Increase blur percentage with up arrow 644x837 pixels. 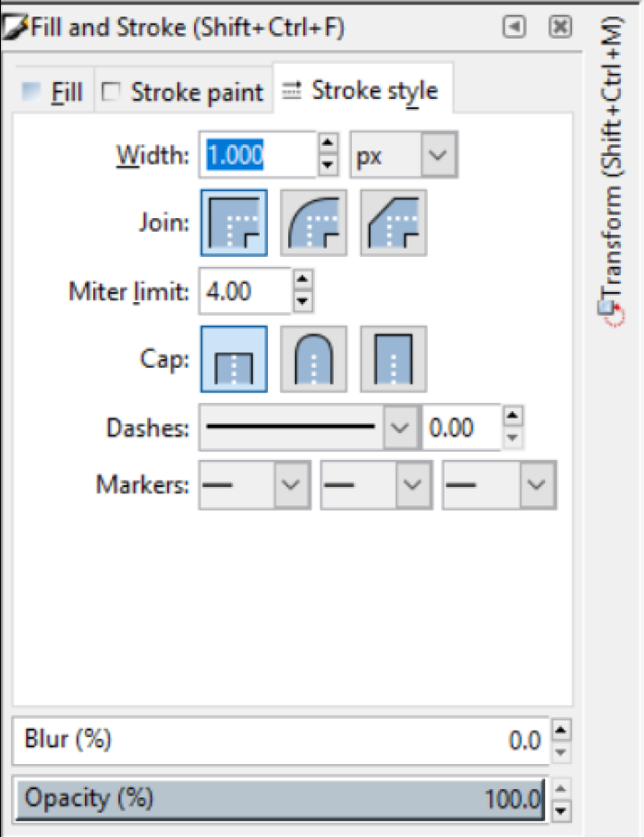tap(560, 730)
